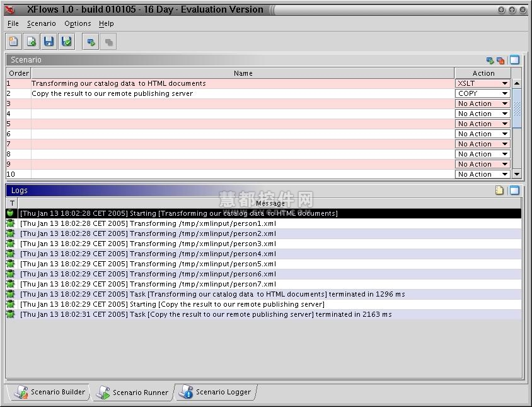Open the No Action dropdown in row 10
Image resolution: width=532 pixels, height=407 pixels.
(482, 174)
